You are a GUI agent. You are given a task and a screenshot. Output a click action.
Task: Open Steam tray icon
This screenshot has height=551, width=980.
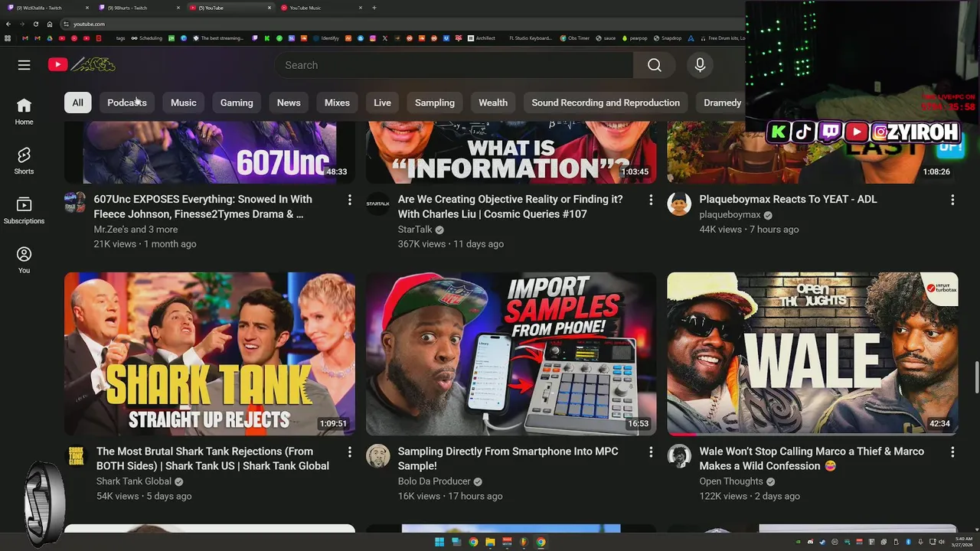coord(822,542)
